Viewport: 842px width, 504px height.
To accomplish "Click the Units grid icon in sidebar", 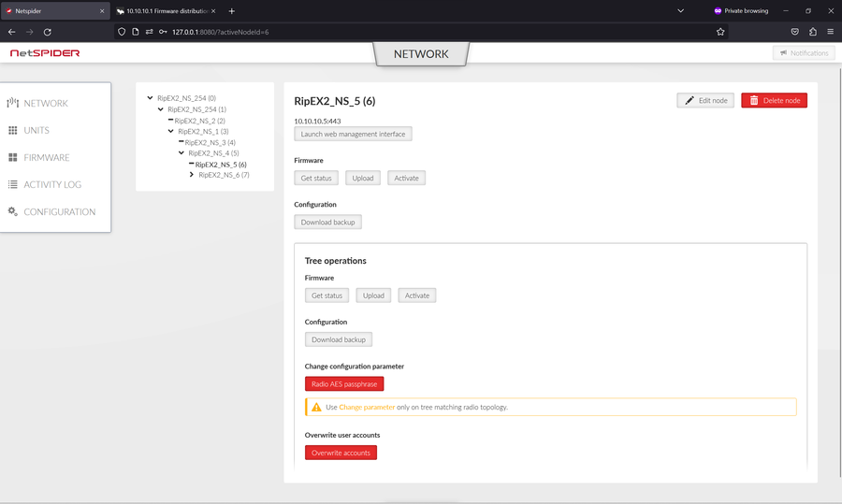I will [13, 130].
